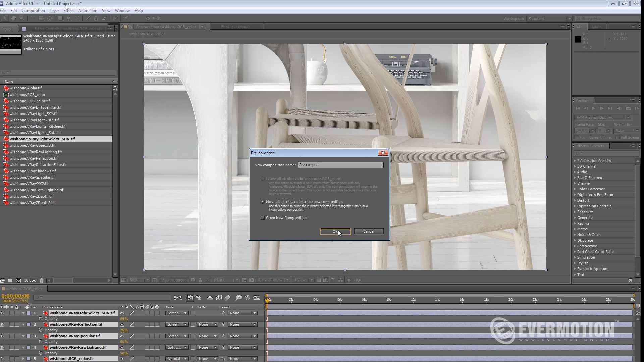
Task: Play the composition in Preview panel
Action: (x=593, y=108)
